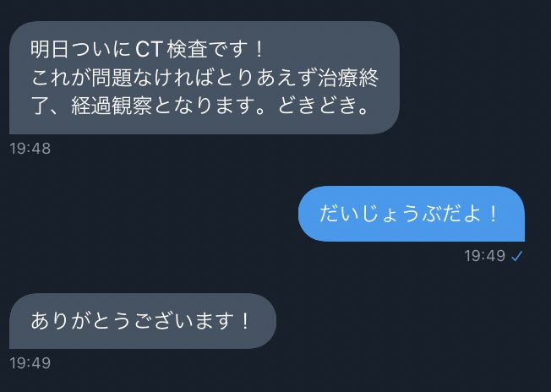
Task: Select the word 経過観察 in the message
Action: tap(112, 106)
